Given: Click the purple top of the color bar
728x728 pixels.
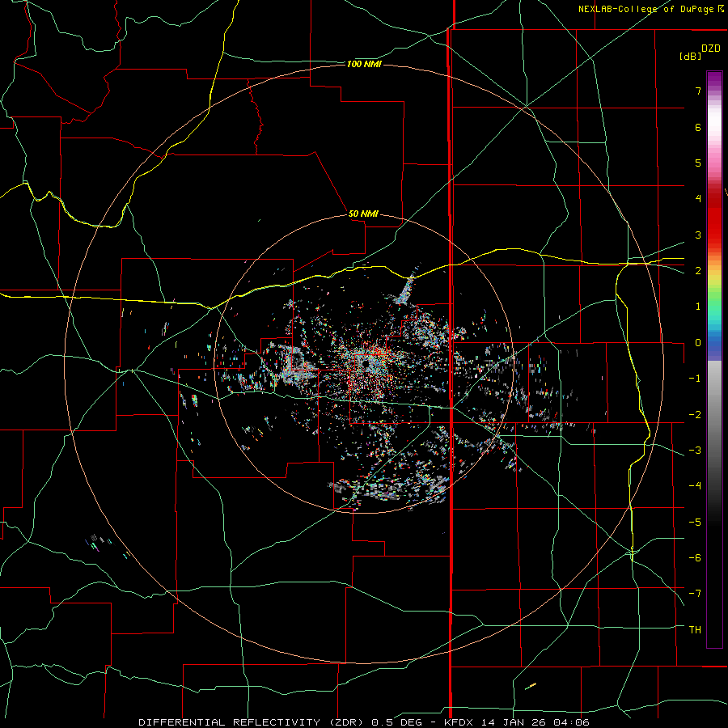Looking at the screenshot, I should click(714, 79).
